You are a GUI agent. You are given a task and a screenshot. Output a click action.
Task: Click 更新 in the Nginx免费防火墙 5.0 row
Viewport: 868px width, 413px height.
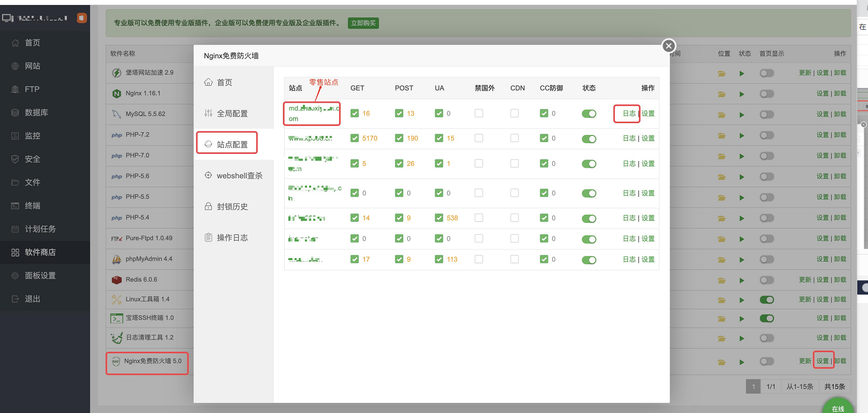[x=805, y=361]
